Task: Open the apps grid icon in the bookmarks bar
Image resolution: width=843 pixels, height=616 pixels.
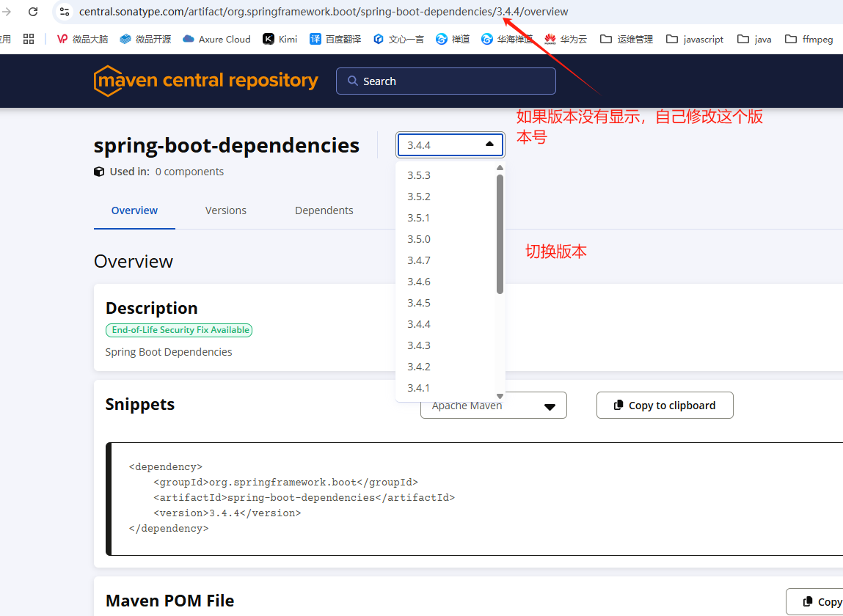Action: pos(29,39)
